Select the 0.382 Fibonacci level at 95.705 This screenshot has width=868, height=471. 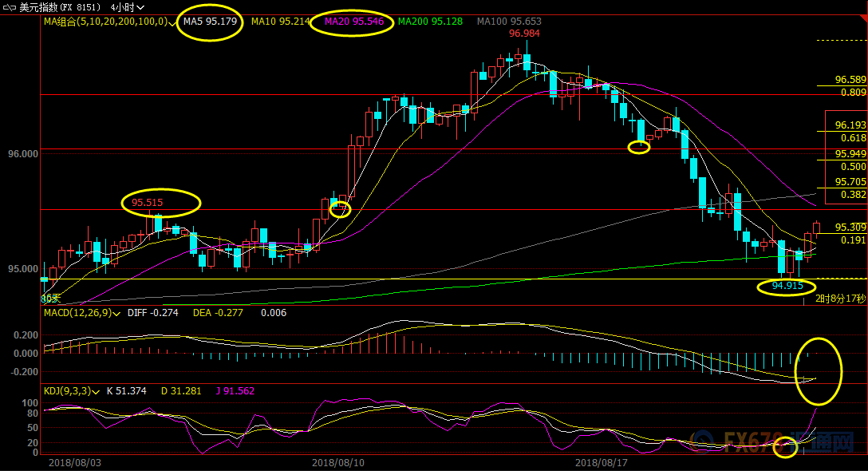click(x=850, y=194)
